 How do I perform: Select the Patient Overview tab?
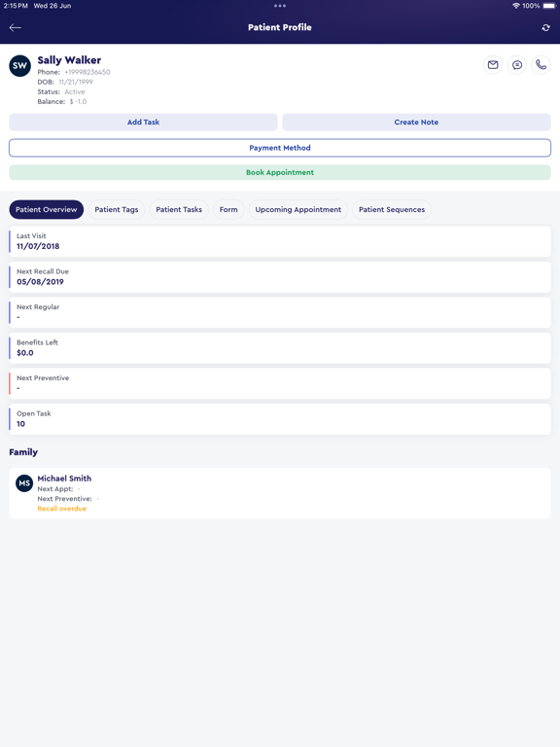point(47,210)
